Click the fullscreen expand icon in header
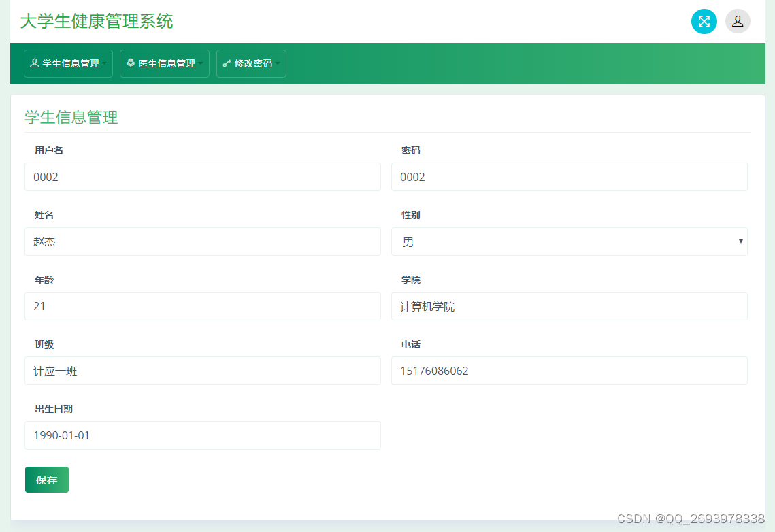775x532 pixels. (704, 21)
